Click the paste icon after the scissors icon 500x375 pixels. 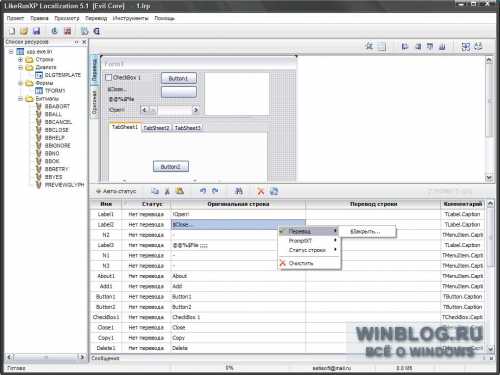coord(180,191)
